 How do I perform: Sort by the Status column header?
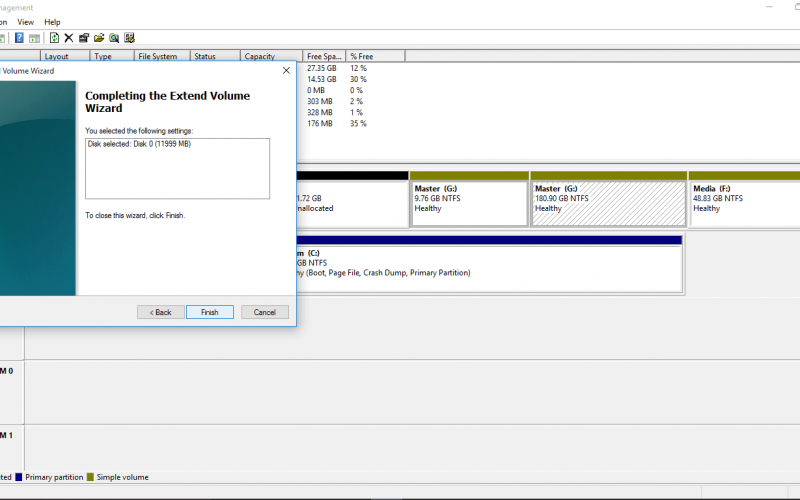pyautogui.click(x=215, y=56)
